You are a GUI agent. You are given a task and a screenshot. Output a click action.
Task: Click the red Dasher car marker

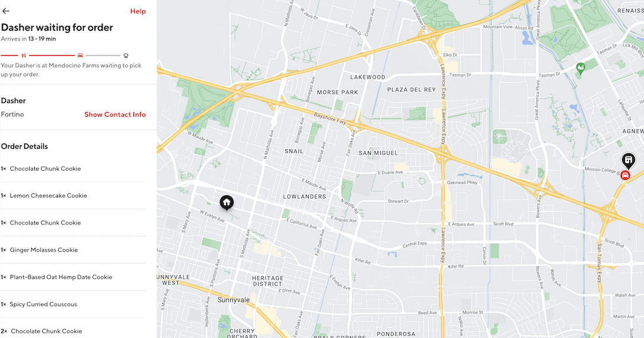click(x=625, y=176)
